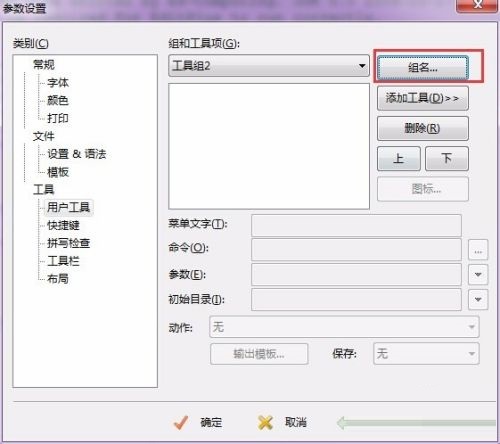
Task: Move item down with 下 button
Action: point(447,158)
